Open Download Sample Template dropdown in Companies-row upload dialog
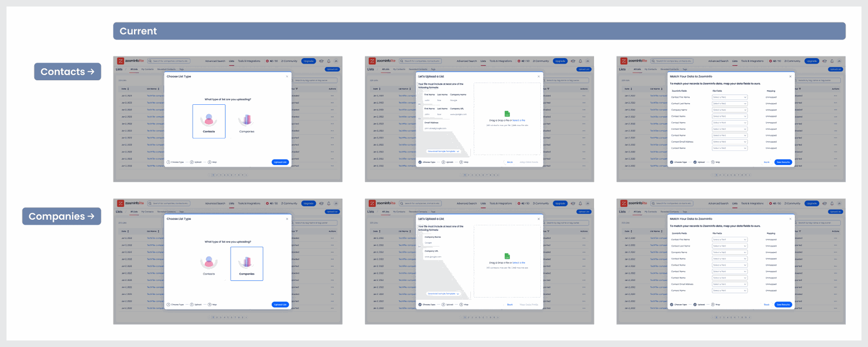Image resolution: width=868 pixels, height=347 pixels. click(443, 293)
